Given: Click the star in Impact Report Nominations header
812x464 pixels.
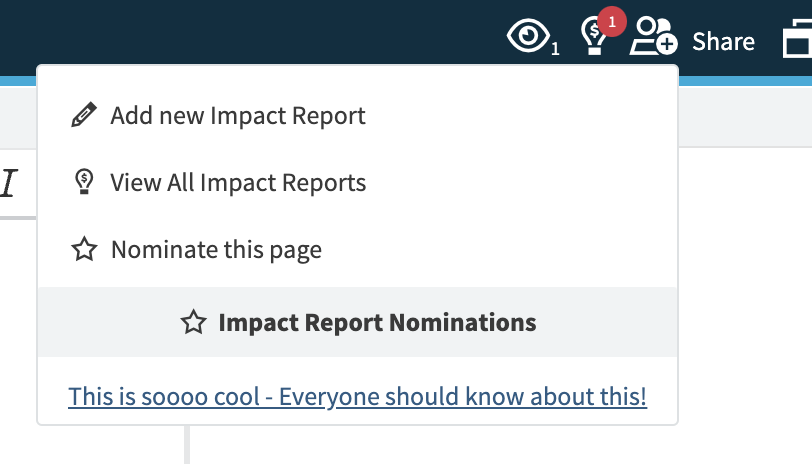Looking at the screenshot, I should (192, 323).
